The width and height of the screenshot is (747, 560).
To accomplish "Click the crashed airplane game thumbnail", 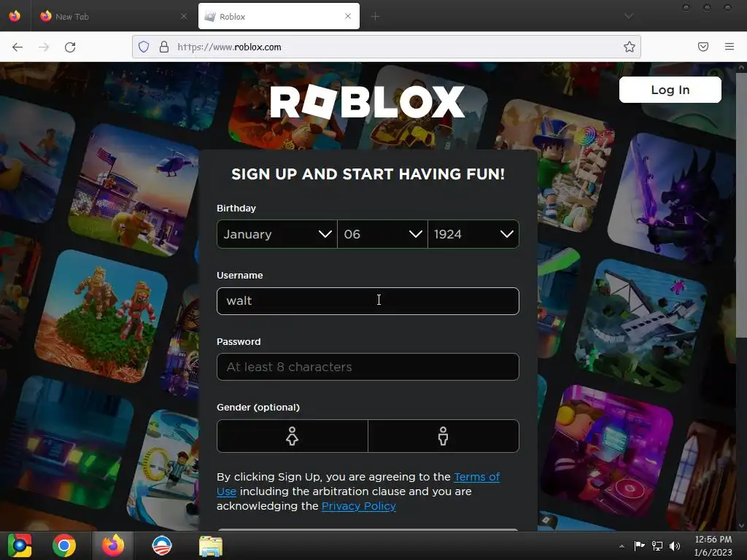I will pos(640,326).
